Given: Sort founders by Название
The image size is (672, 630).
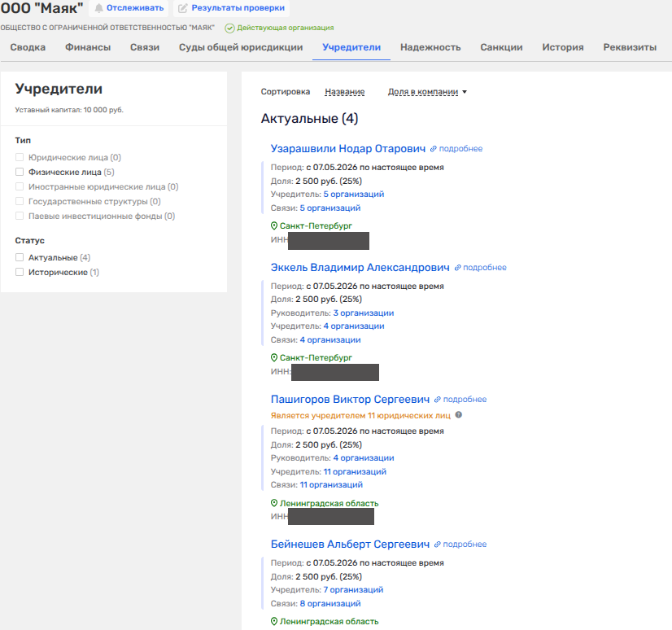Looking at the screenshot, I should 345,92.
